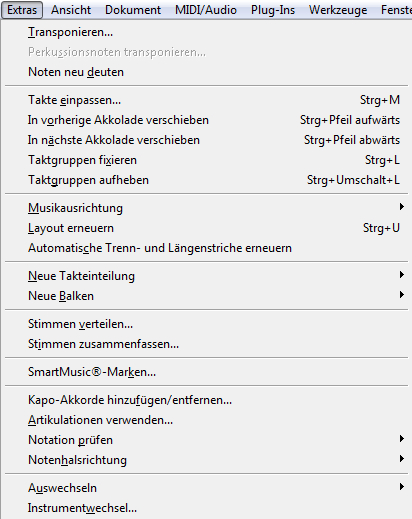Choose Taktgruppen fixieren
The image size is (412, 519).
click(x=206, y=160)
